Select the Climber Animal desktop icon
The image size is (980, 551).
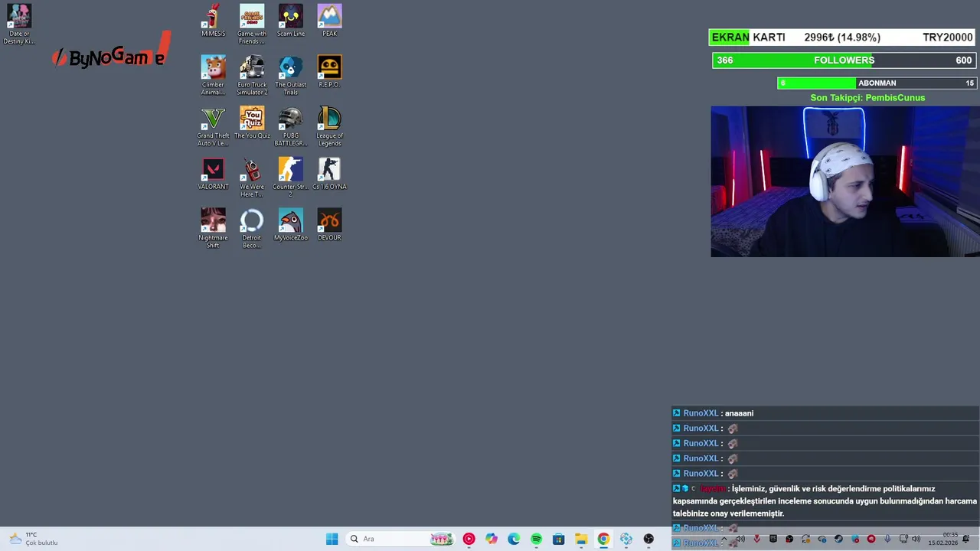[x=213, y=75]
